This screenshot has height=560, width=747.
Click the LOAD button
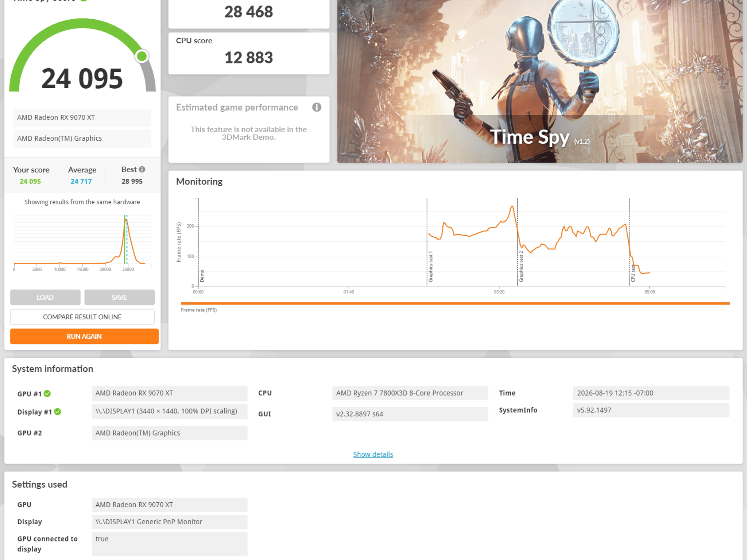[x=45, y=297]
